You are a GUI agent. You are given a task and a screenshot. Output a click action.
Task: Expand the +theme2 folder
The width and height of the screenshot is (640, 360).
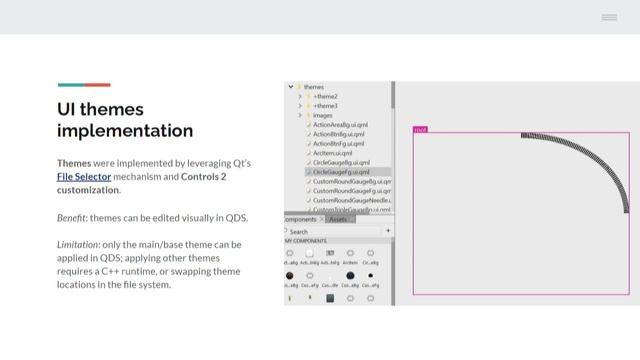pyautogui.click(x=300, y=96)
